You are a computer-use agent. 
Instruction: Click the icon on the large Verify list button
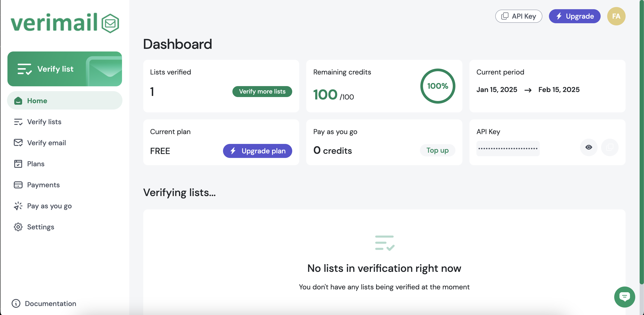coord(25,69)
